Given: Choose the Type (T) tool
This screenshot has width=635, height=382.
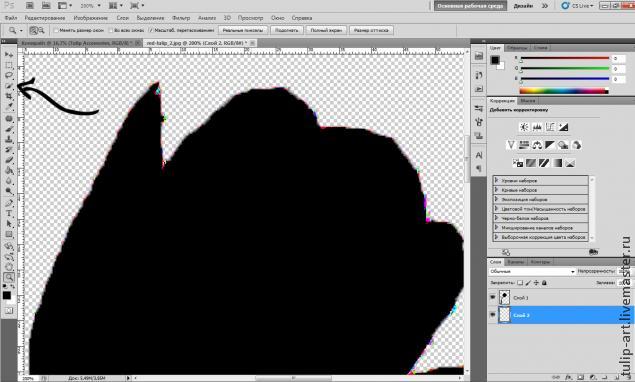Looking at the screenshot, I should [x=9, y=213].
